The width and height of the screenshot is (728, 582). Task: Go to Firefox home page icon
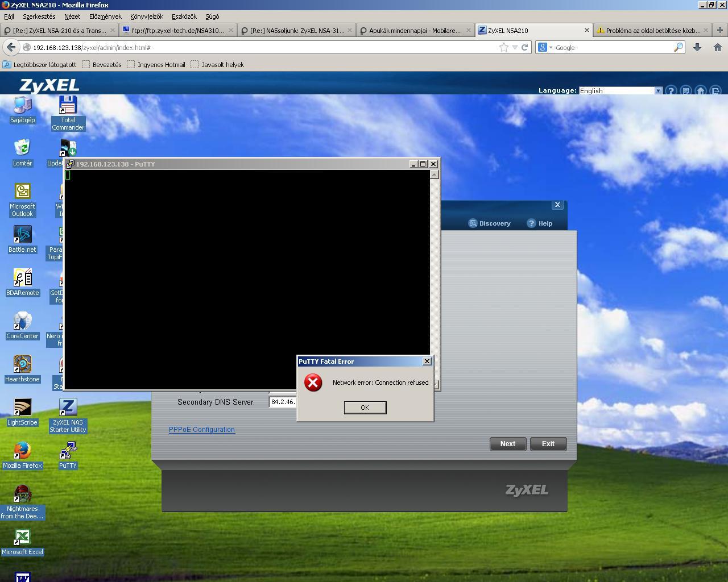pos(718,47)
